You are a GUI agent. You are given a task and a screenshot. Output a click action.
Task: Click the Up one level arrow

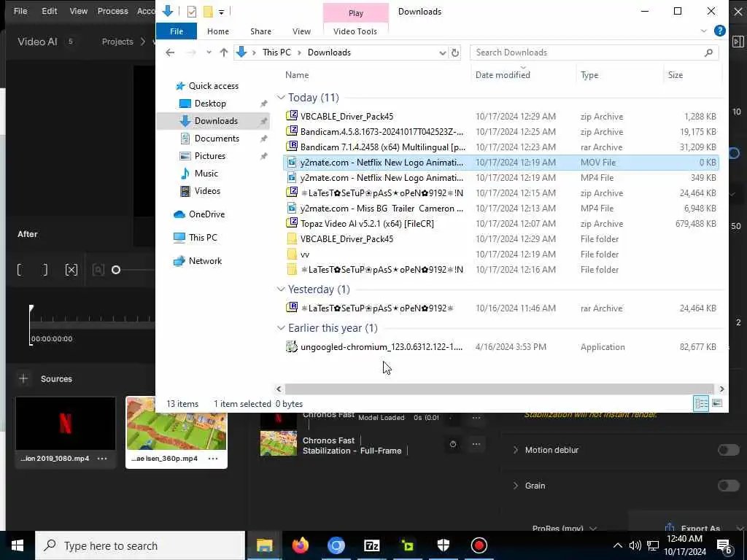224,52
